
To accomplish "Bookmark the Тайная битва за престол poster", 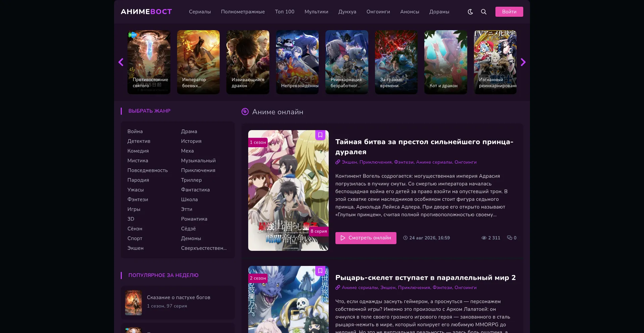I will tap(320, 135).
